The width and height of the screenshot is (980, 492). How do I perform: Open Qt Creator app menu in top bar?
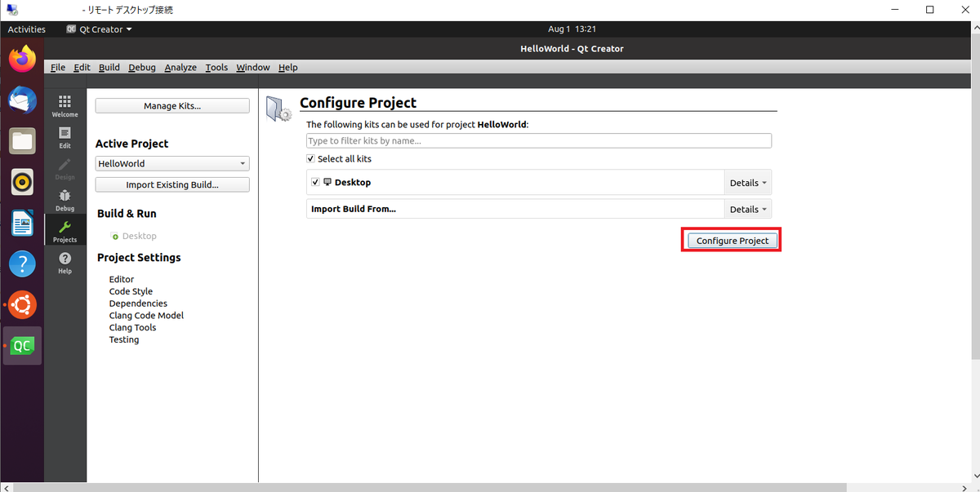point(99,29)
